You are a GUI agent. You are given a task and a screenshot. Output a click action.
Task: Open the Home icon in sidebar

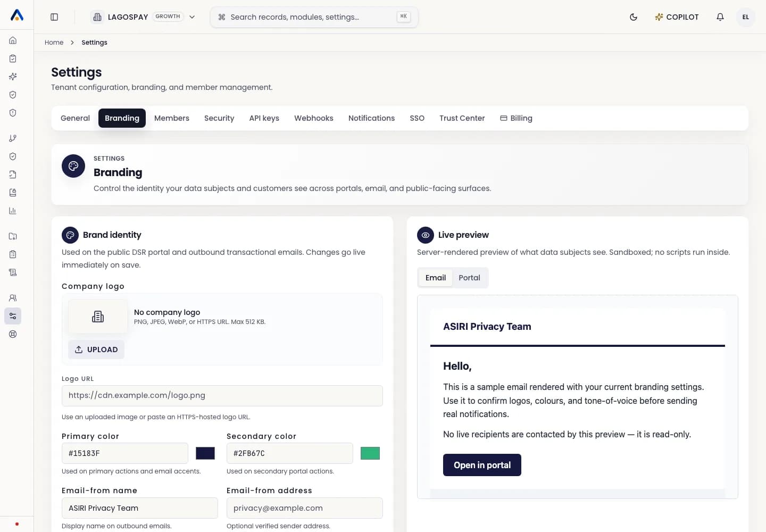(13, 40)
